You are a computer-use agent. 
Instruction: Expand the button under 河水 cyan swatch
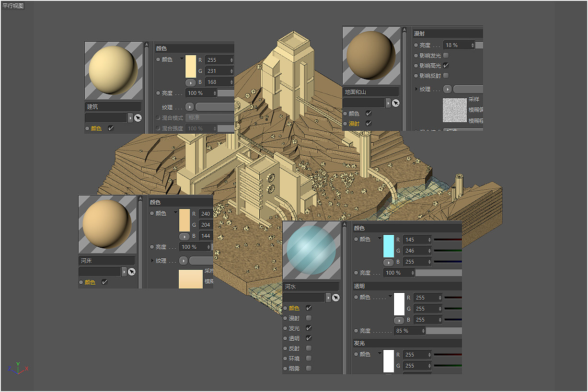[388, 262]
